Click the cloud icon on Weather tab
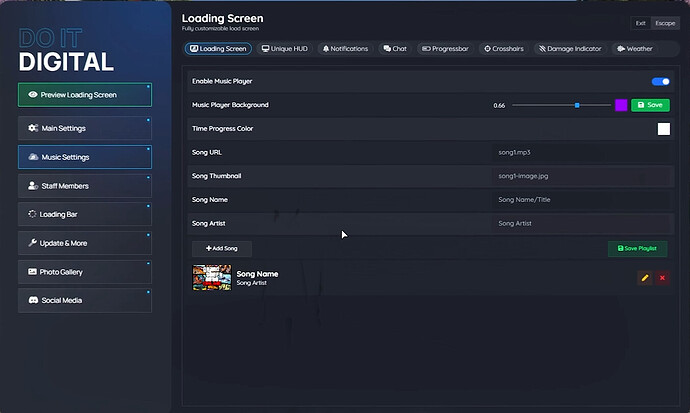Viewport: 690px width, 413px height. click(x=621, y=49)
